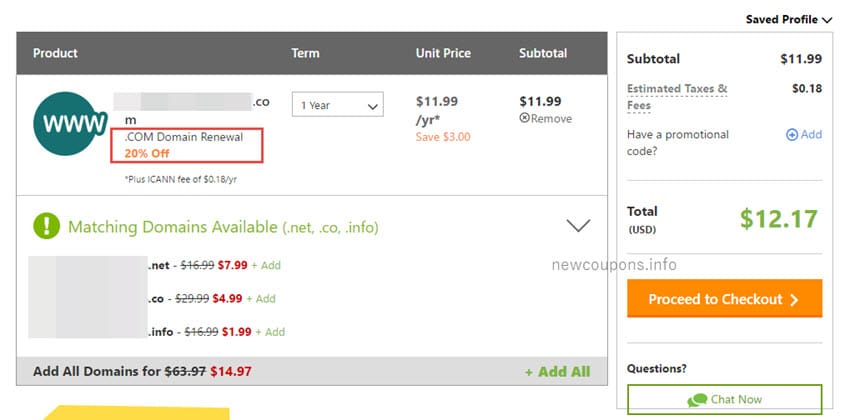Click the plus circle Add promo icon
This screenshot has width=850, height=420.
pos(791,135)
